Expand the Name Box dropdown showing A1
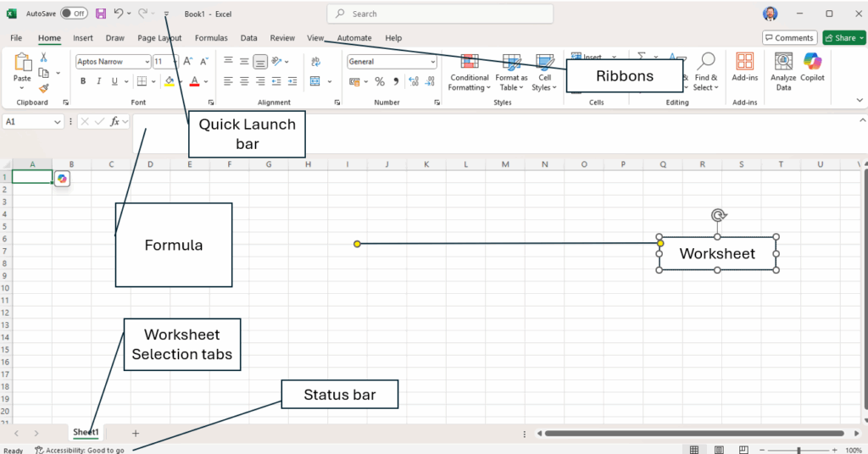Screen dimensions: 868x454 click(x=57, y=122)
